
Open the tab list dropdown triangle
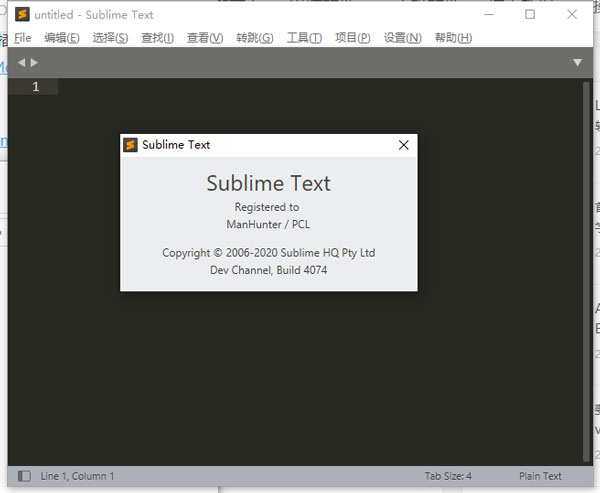point(577,62)
